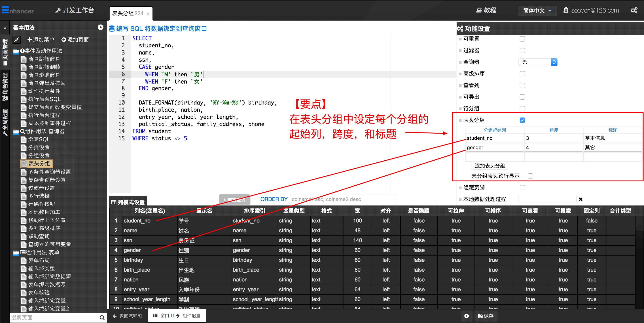Close the 表头分组 234 tab
Screen dimensions: 644x323
click(148, 14)
